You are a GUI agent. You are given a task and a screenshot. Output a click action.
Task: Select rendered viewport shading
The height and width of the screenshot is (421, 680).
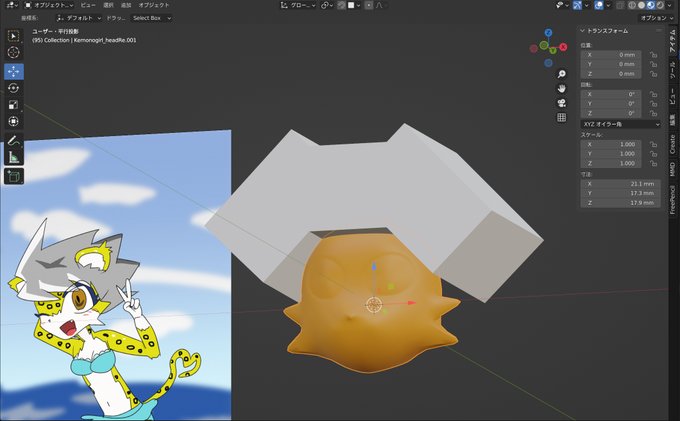660,5
